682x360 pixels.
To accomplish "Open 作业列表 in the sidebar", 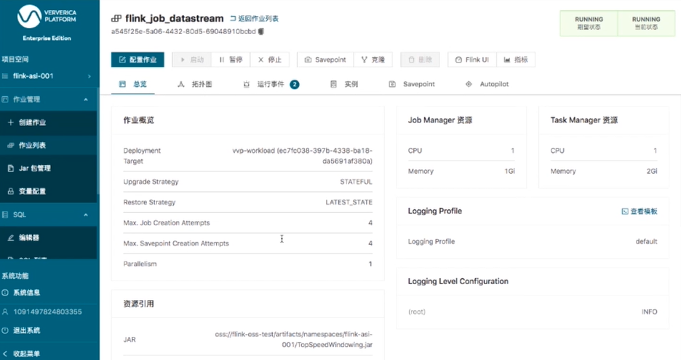I will pyautogui.click(x=48, y=145).
